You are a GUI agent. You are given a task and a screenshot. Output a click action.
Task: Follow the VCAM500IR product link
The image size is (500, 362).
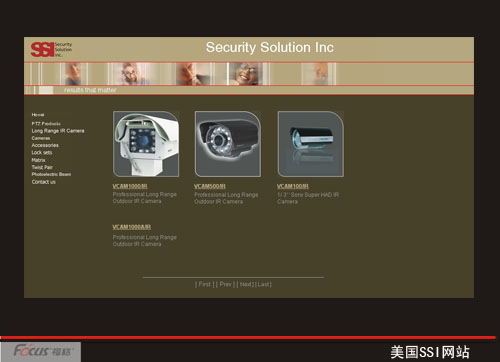(x=210, y=186)
